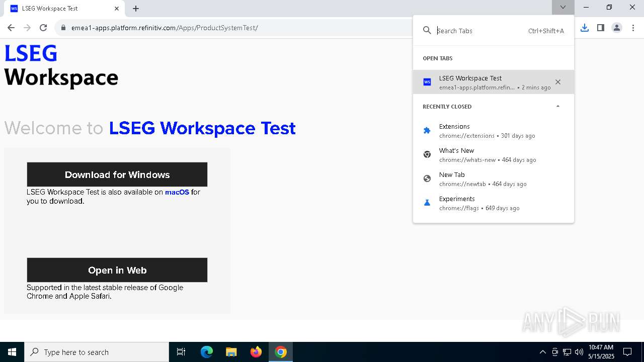Click the magnifier icon in Search Tabs
This screenshot has height=362, width=644.
pos(427,31)
